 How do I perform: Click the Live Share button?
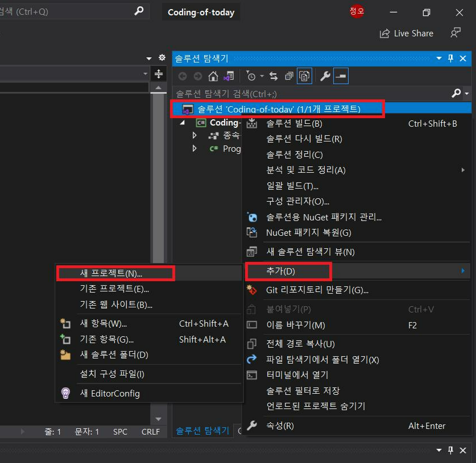coord(406,34)
